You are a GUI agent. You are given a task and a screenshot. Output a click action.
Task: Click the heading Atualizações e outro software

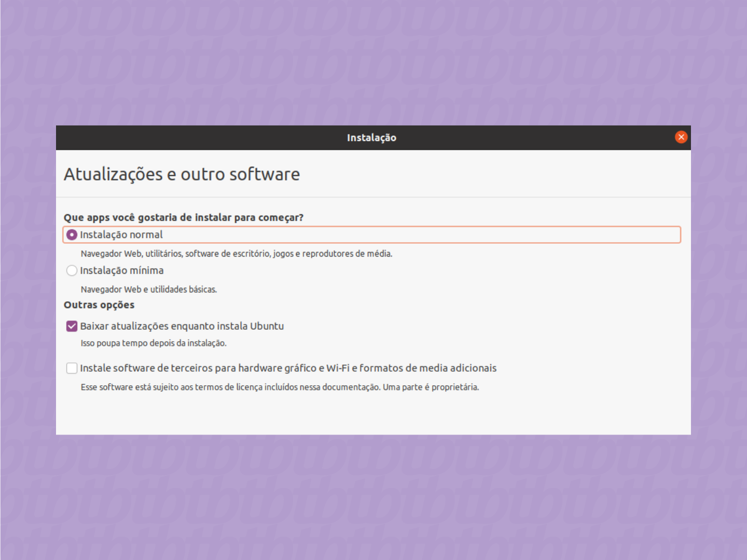[182, 174]
